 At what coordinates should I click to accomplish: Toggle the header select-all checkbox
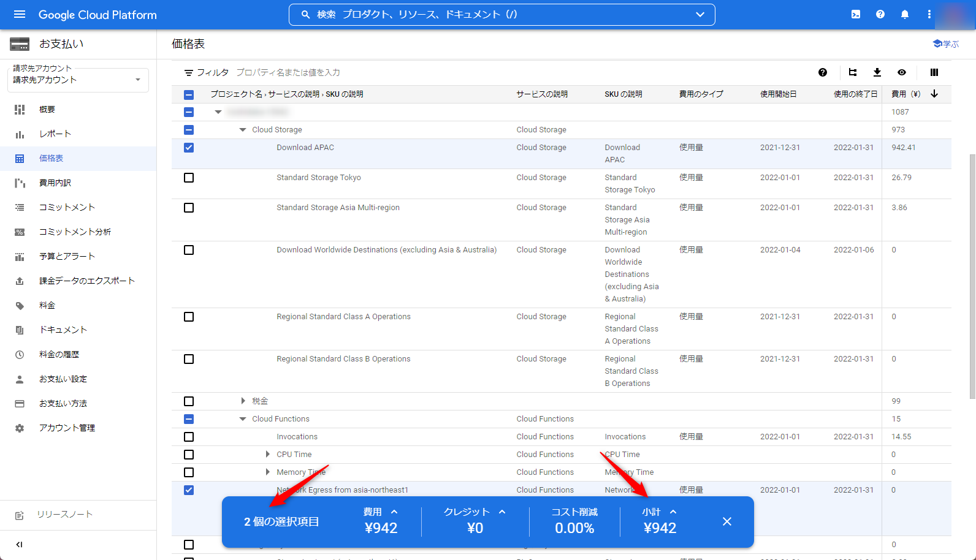[x=189, y=94]
